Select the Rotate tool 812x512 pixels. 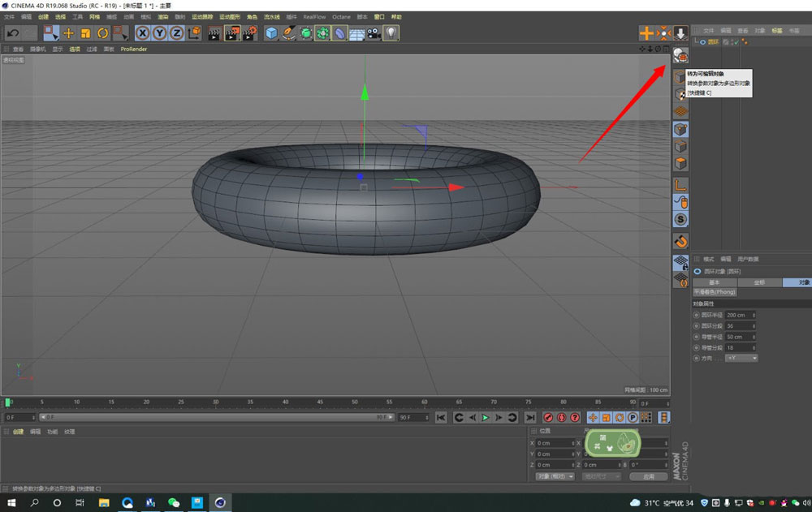(102, 32)
